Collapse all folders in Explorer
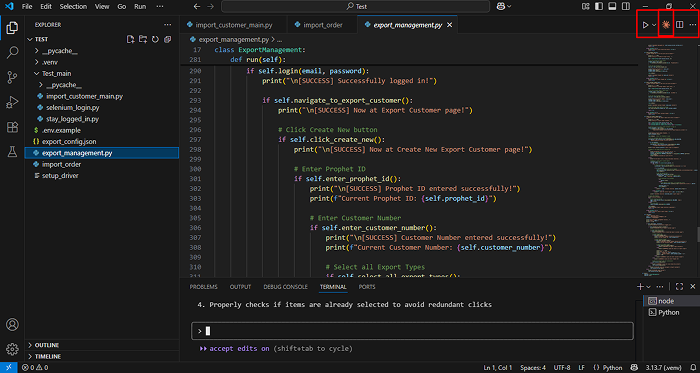 point(167,39)
